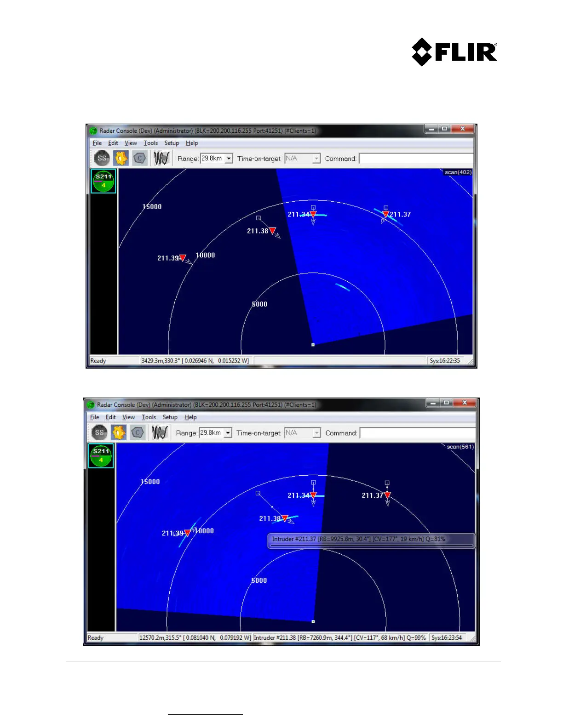Click the orange gear icon in scan(402) window

point(121,159)
